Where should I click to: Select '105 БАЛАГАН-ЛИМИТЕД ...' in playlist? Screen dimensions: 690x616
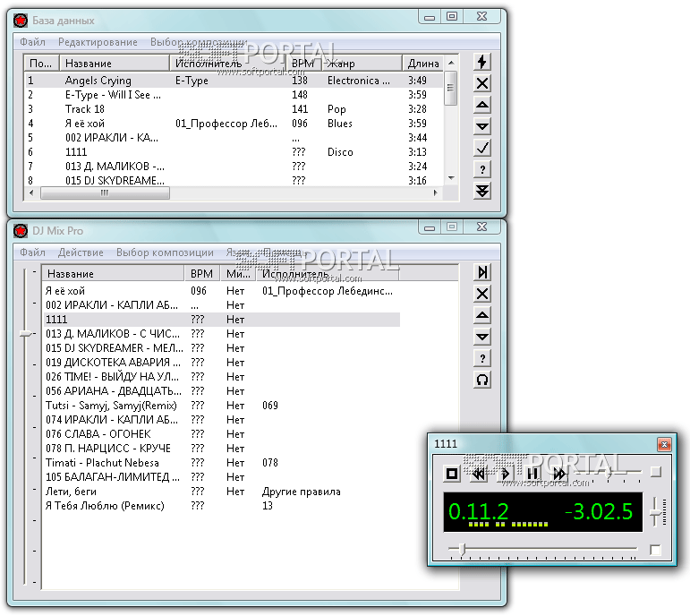221,477
